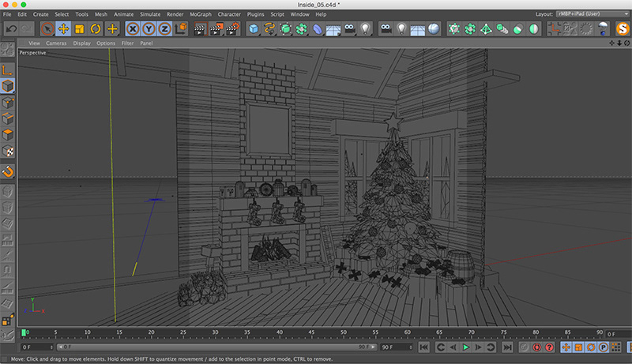Render the active view clapperboard icon

click(201, 29)
